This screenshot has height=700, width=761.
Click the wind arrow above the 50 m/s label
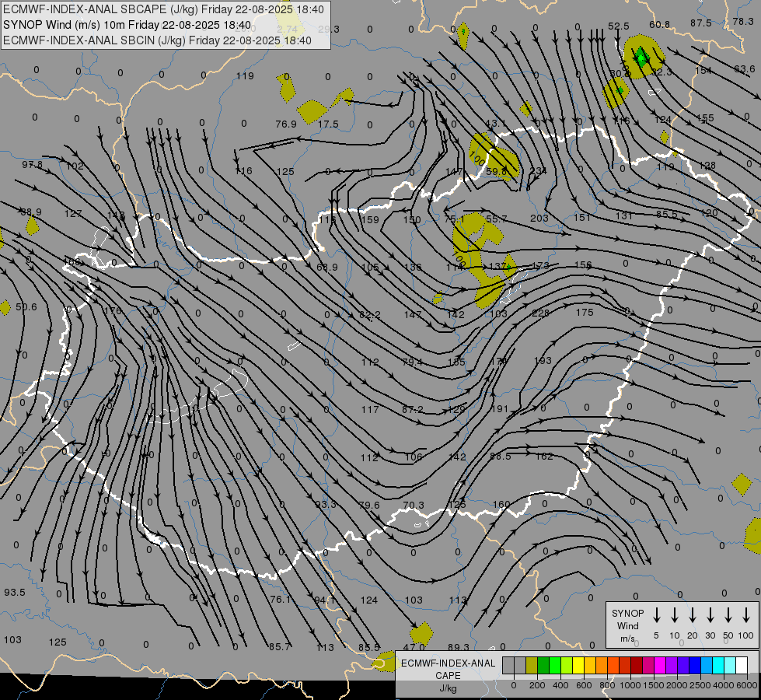pos(728,615)
